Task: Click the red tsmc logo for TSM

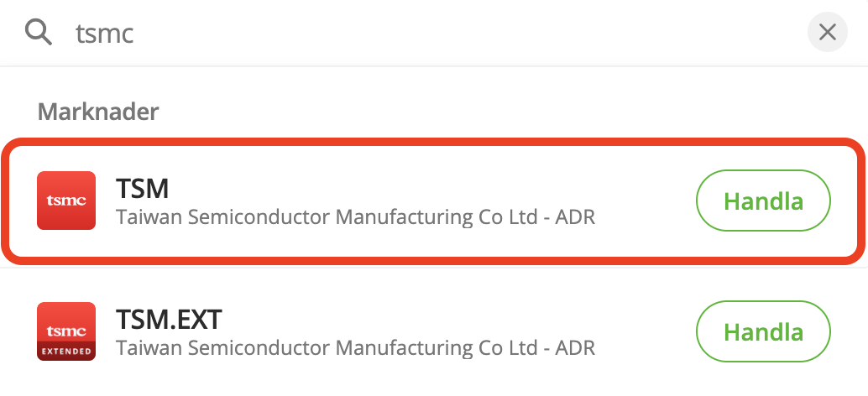Action: [66, 201]
